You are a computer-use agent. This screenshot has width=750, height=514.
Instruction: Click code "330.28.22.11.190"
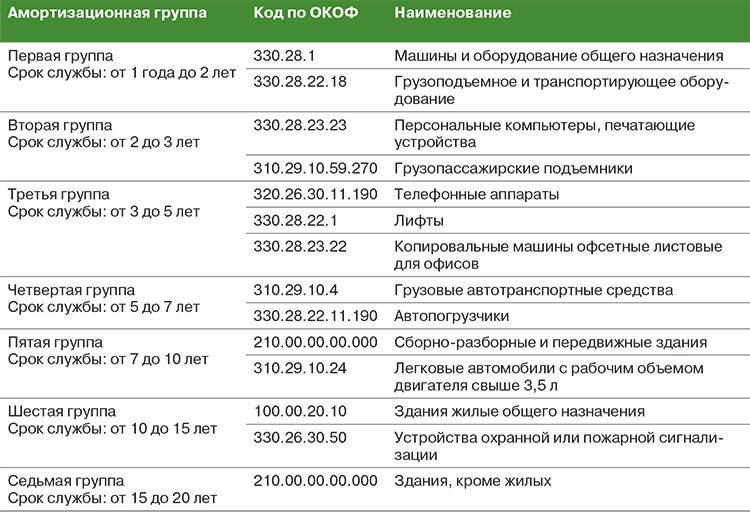tap(315, 316)
